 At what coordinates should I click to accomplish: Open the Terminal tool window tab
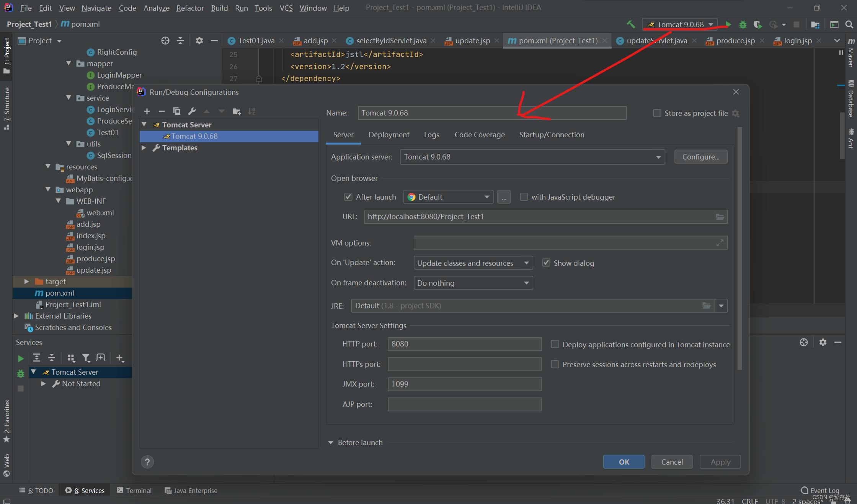134,490
